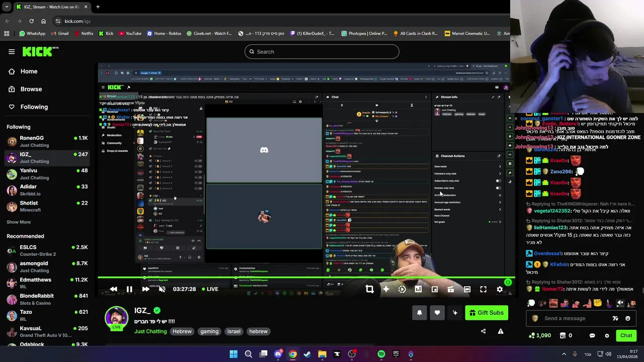Click IGZ_ streamer avatar
644x362 pixels.
[x=116, y=319]
